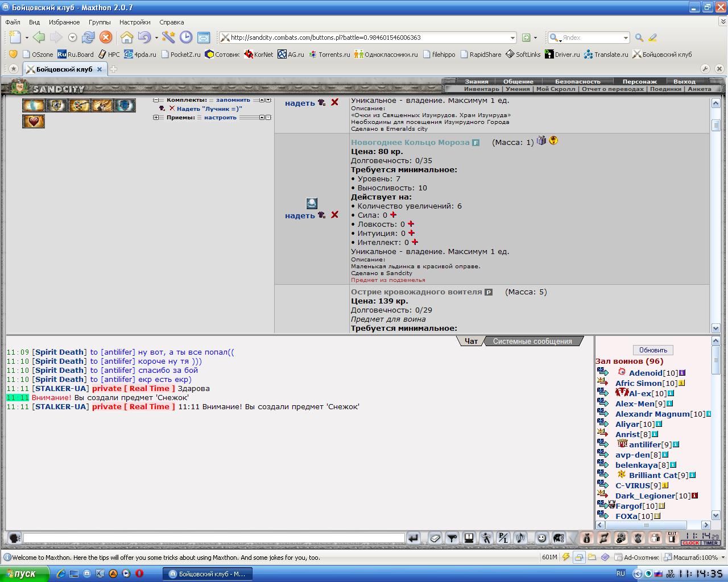728x582 pixels.
Task: Click the Yandex search magnifier button
Action: coord(639,38)
